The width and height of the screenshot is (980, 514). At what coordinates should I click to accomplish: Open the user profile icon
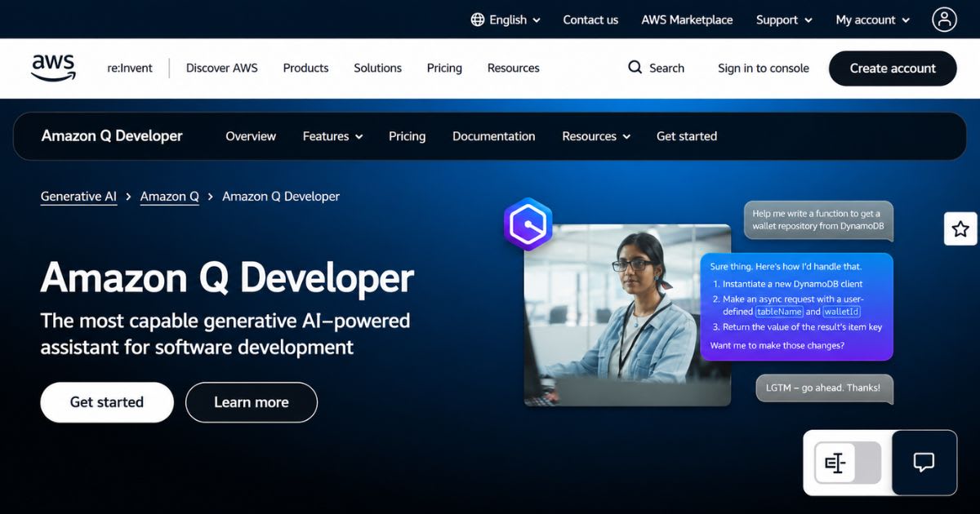(x=944, y=20)
